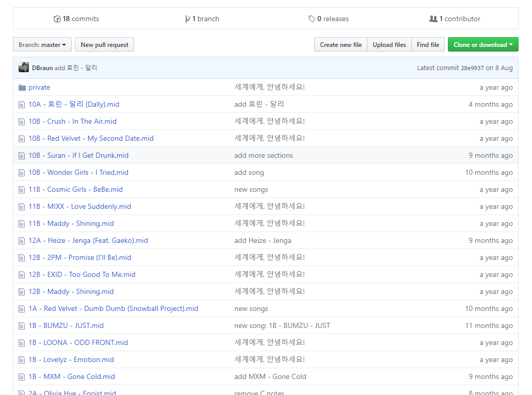The width and height of the screenshot is (532, 395).
Task: Click file icon beside 2PM - Promise.mid
Action: (x=22, y=258)
